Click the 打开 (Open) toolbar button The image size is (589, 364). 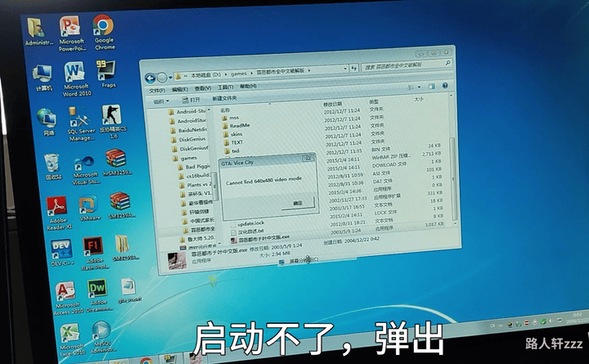(x=191, y=100)
